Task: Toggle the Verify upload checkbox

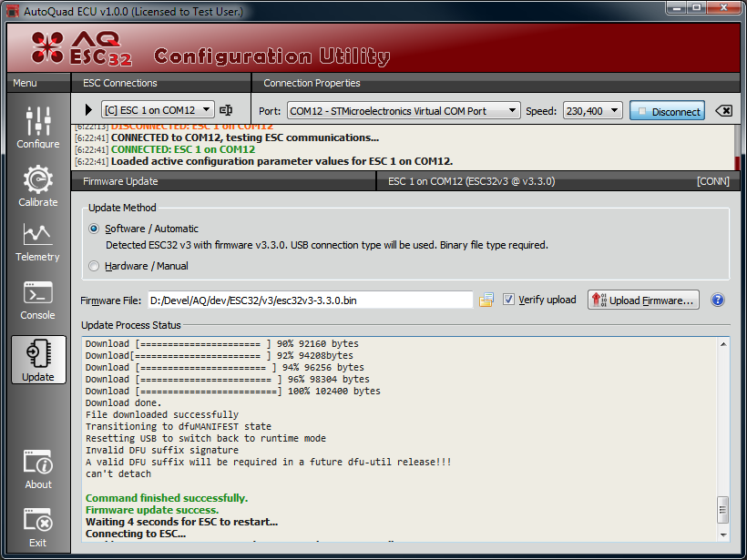Action: 509,300
